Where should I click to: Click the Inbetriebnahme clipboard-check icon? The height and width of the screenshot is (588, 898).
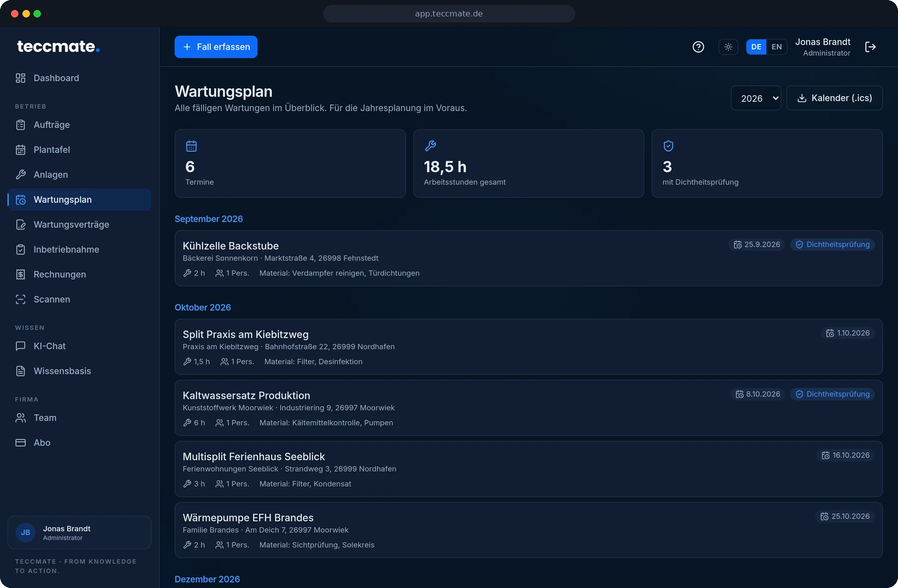[20, 249]
